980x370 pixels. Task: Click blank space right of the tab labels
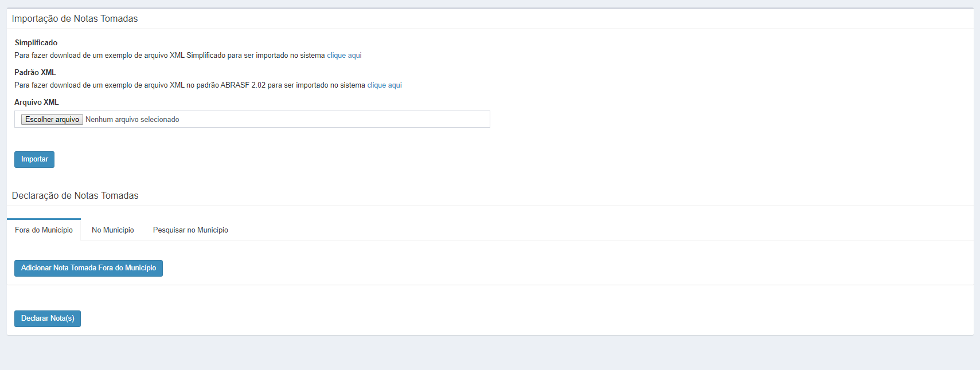(x=573, y=230)
